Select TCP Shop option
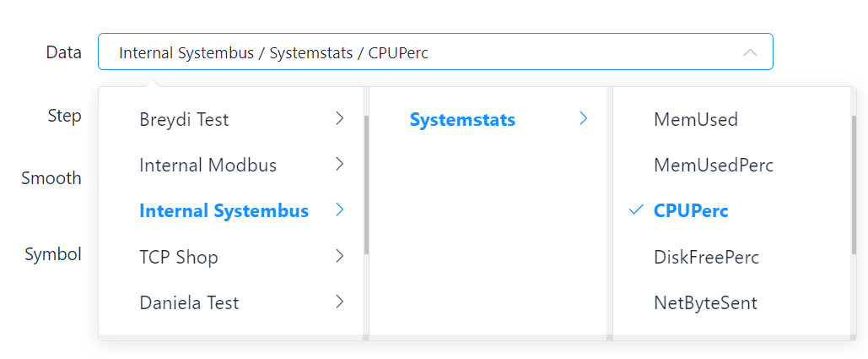868x359 pixels. [x=179, y=257]
